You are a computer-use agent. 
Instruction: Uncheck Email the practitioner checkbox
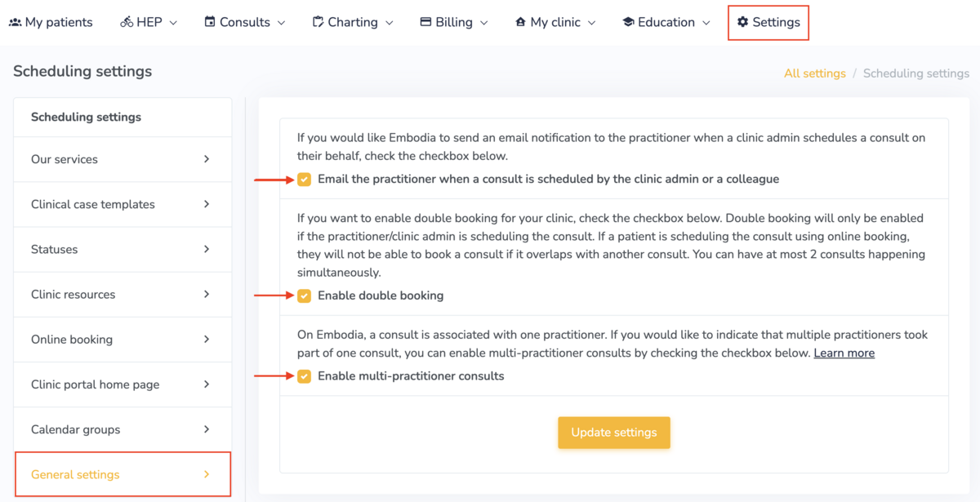[304, 180]
